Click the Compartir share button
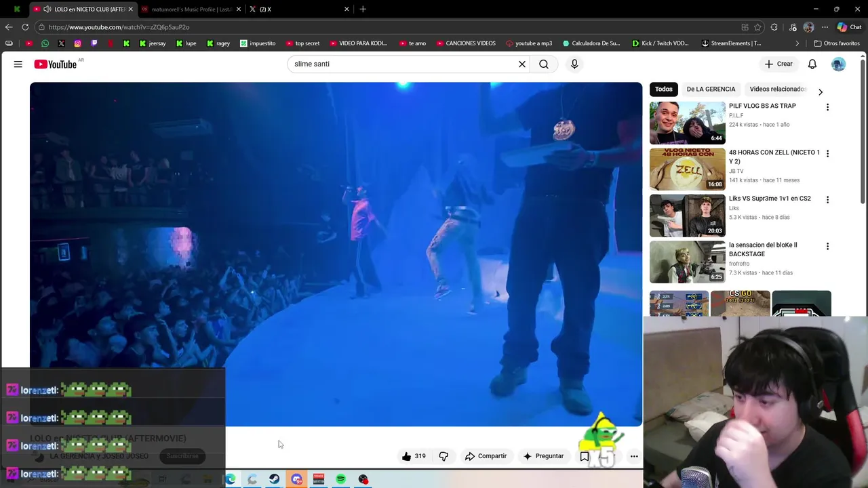The width and height of the screenshot is (868, 488). pyautogui.click(x=486, y=456)
